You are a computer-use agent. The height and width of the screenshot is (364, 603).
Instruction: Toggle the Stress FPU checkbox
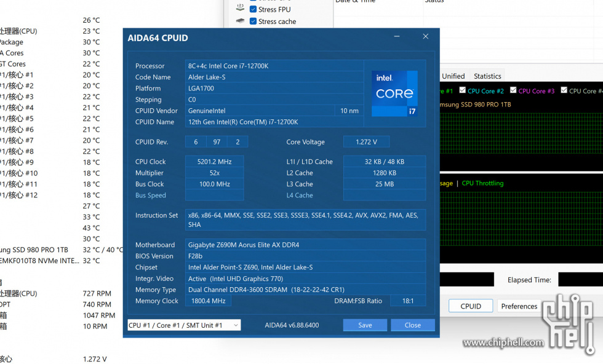253,9
